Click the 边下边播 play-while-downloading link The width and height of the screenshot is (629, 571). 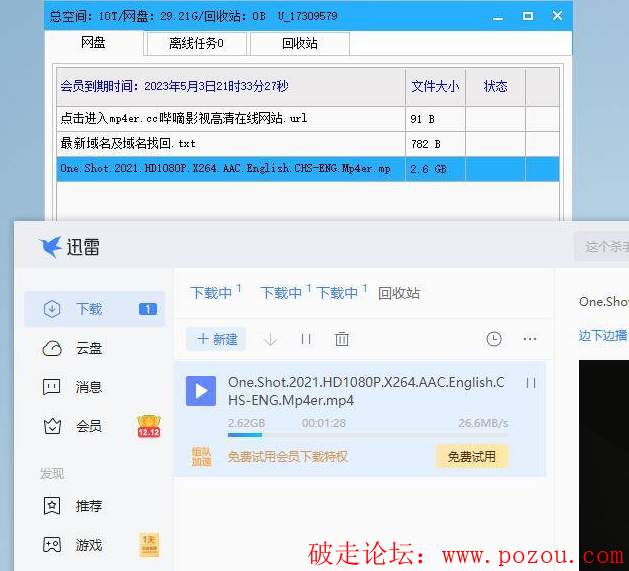[x=603, y=335]
